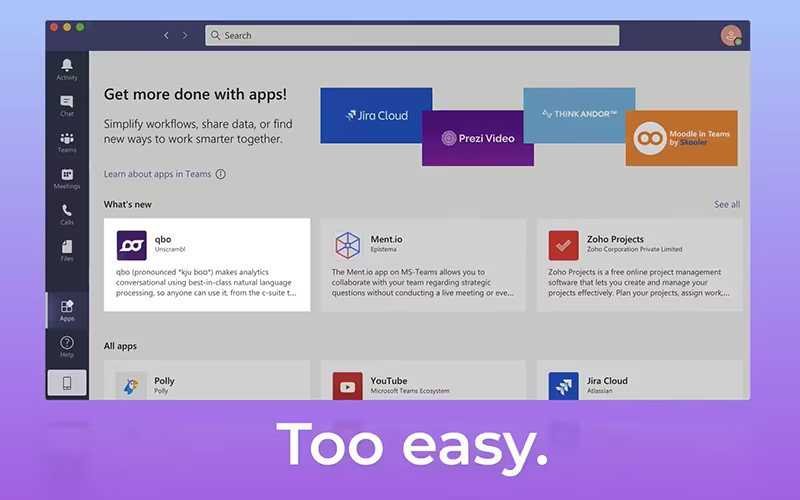Open Learn about apps in Teams link
Screen dimensions: 800x500
[x=157, y=174]
